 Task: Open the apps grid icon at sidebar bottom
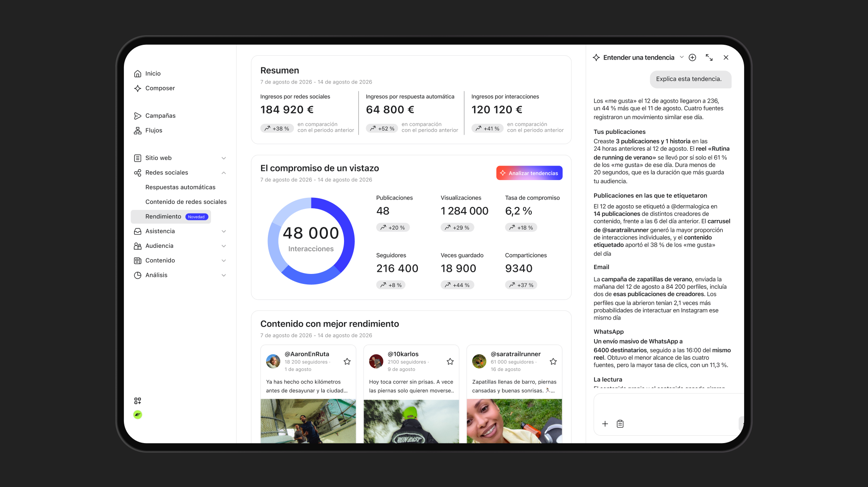click(x=137, y=401)
